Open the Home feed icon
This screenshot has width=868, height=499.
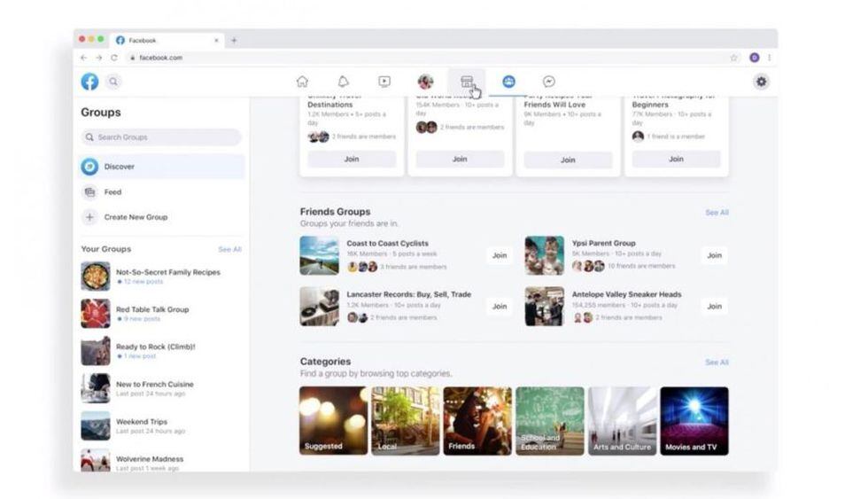tap(302, 82)
